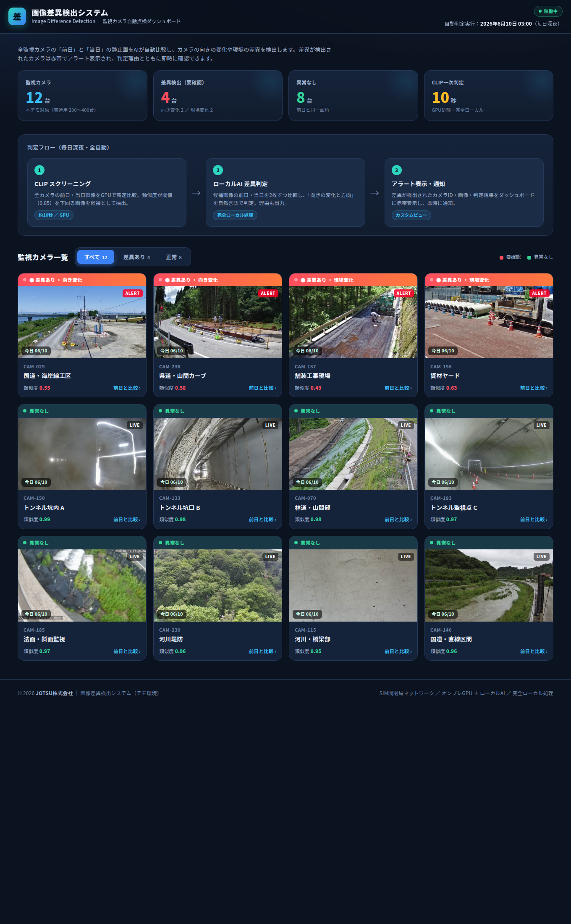Switch to the 差異あり 4 tab
Image resolution: width=571 pixels, height=924 pixels.
click(136, 257)
